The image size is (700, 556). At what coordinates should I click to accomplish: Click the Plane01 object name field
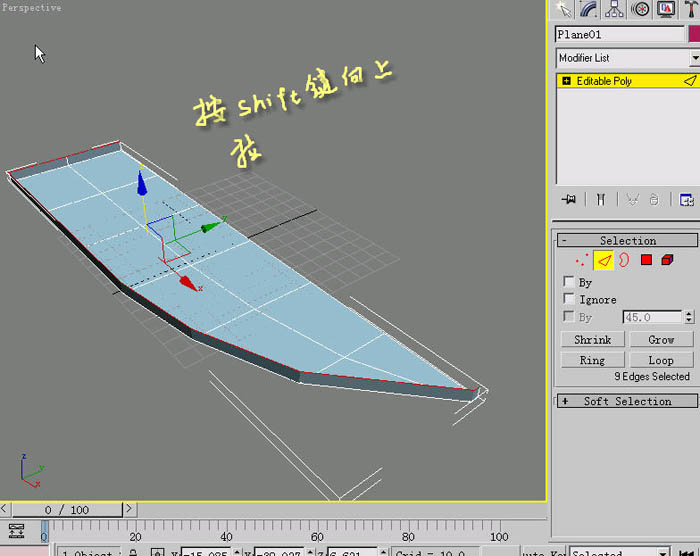620,34
